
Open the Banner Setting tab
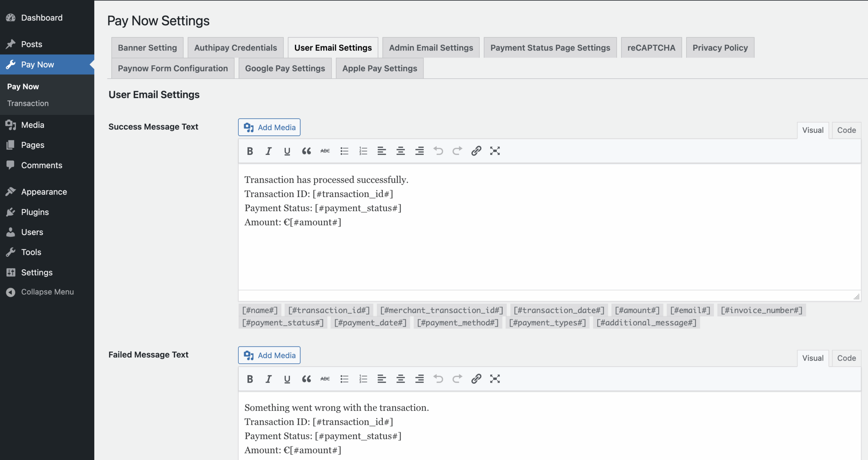tap(147, 48)
